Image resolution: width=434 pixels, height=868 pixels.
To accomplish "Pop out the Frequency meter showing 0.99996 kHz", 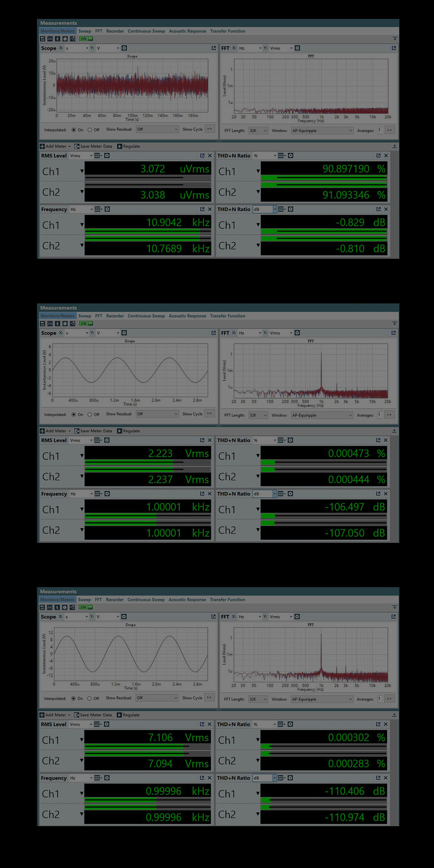I will pos(202,778).
